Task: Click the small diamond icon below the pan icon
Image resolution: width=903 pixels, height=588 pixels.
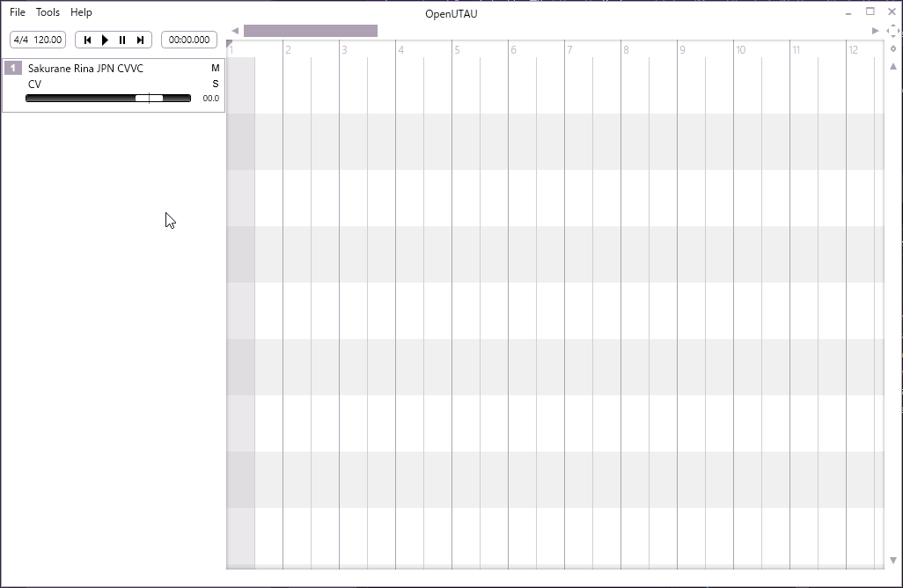Action: (x=893, y=49)
